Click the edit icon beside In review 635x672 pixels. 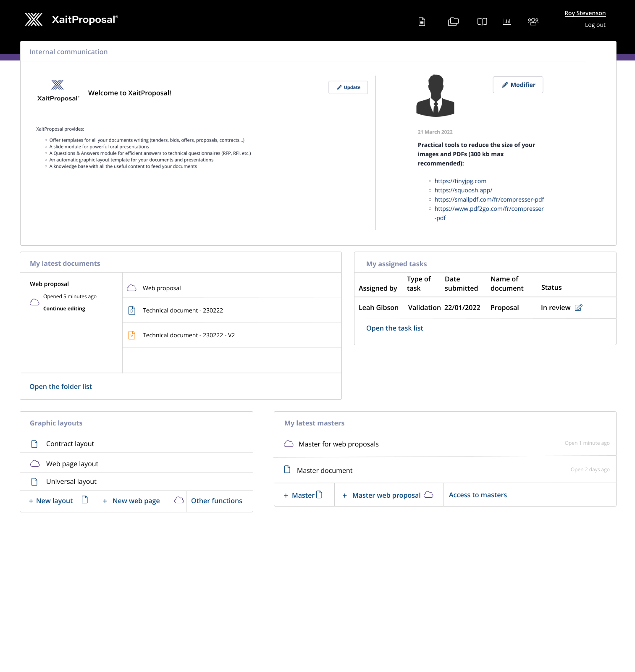coord(579,307)
